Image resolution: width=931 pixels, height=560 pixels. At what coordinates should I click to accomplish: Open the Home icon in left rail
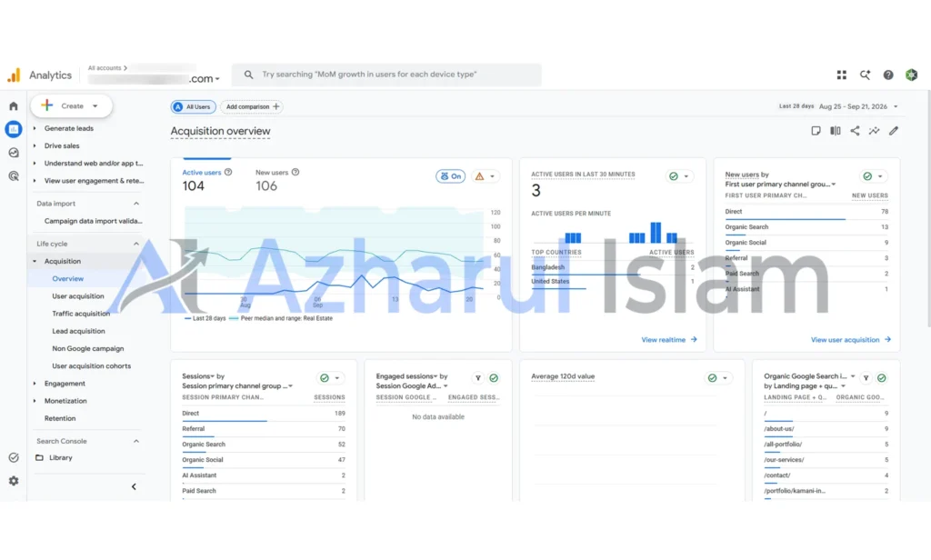tap(14, 106)
